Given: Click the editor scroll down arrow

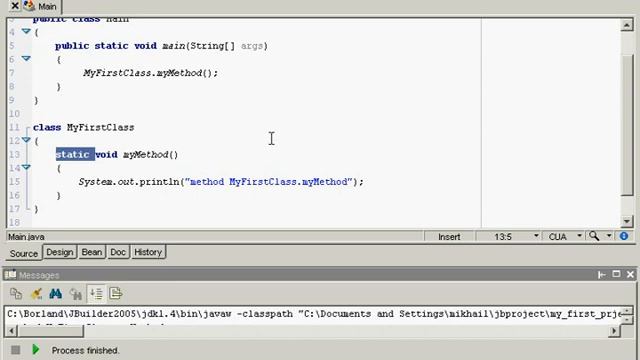Looking at the screenshot, I should tap(627, 222).
